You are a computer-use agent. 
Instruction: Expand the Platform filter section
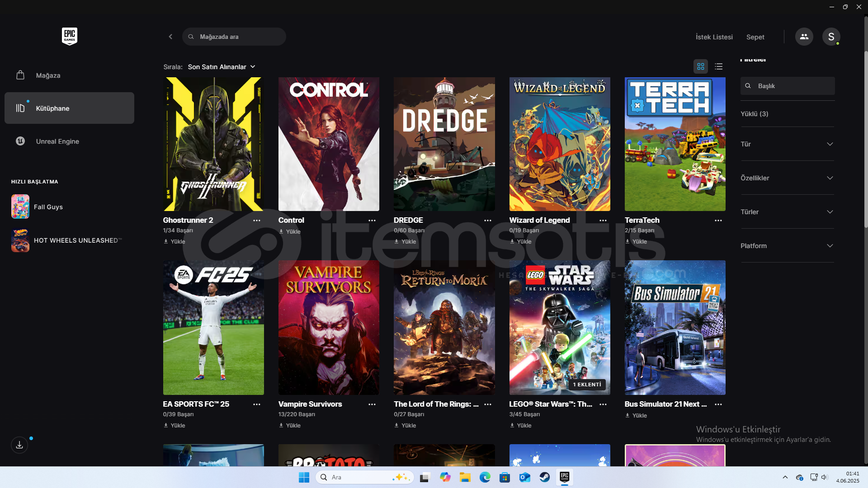(x=787, y=246)
